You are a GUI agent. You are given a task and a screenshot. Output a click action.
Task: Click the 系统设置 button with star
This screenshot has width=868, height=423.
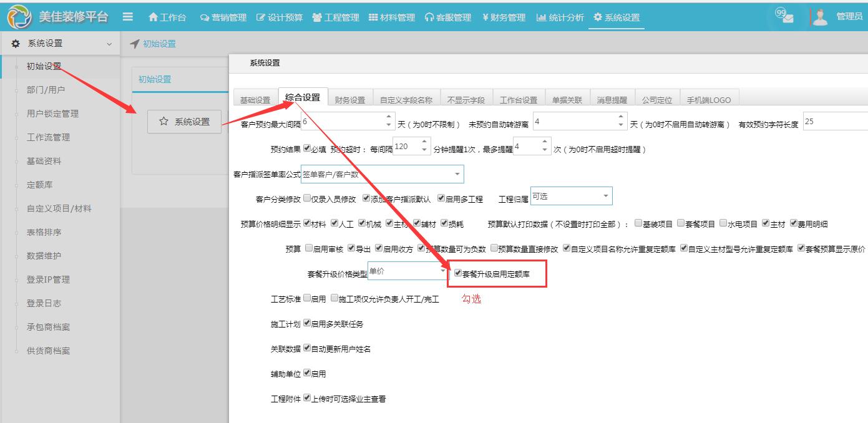[184, 121]
